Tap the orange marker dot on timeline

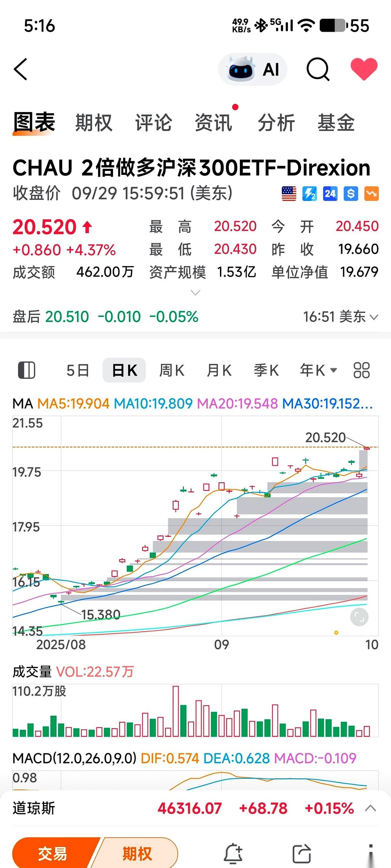pos(336,633)
